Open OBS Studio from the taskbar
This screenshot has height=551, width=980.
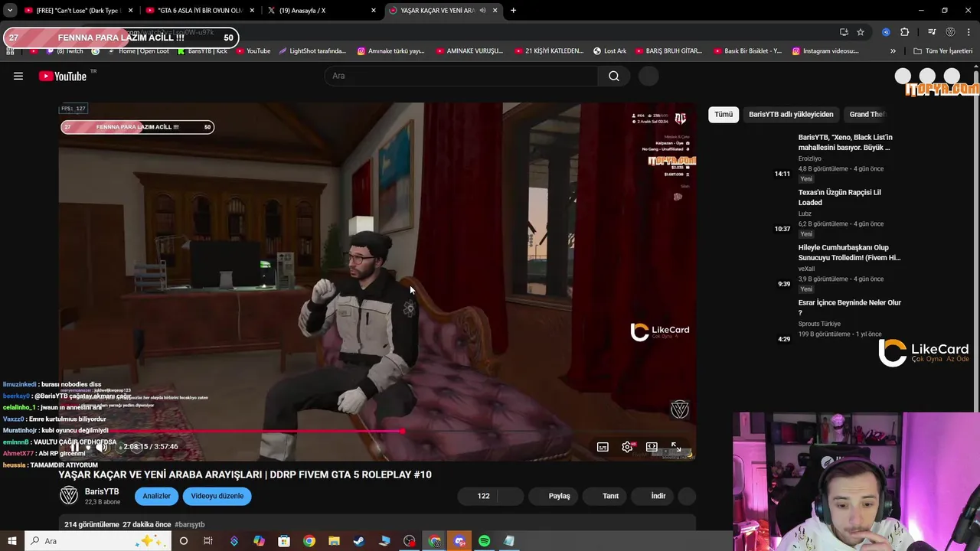[410, 541]
